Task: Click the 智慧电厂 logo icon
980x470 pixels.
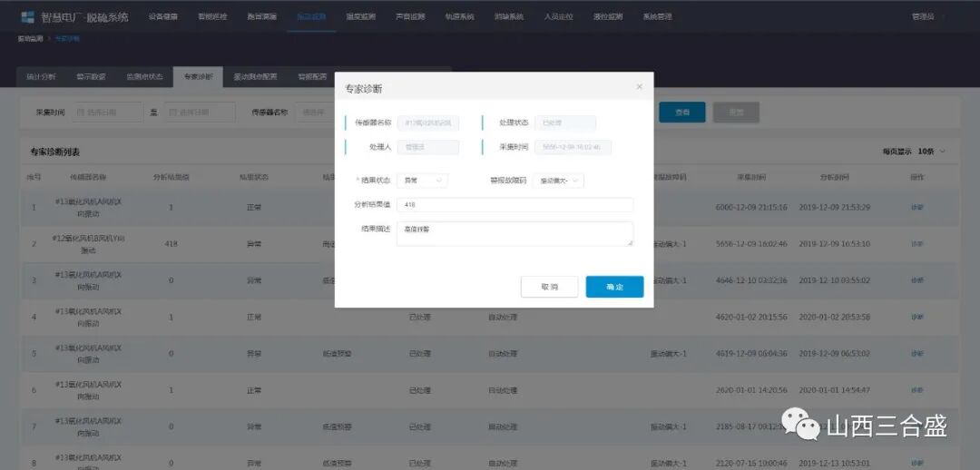Action: [27, 17]
